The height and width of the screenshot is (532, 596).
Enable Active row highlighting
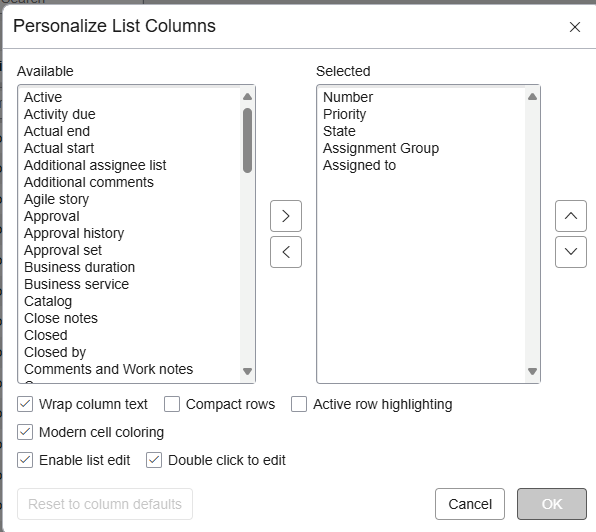[x=299, y=404]
